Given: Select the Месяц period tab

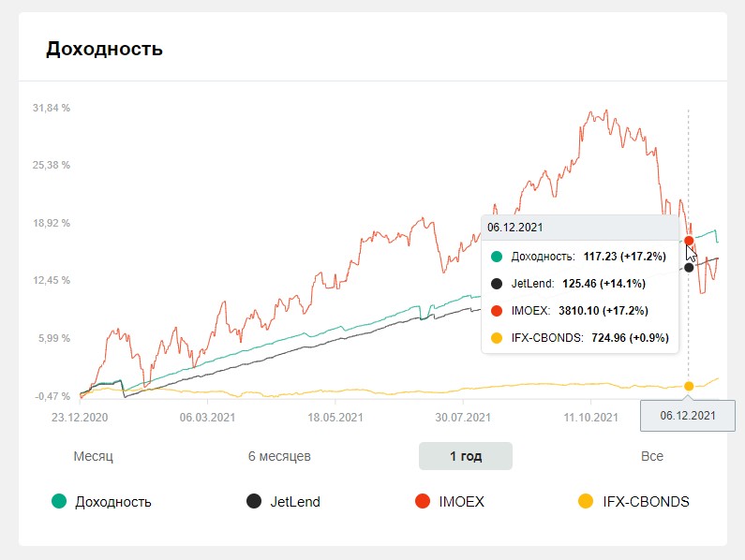Looking at the screenshot, I should [x=93, y=456].
